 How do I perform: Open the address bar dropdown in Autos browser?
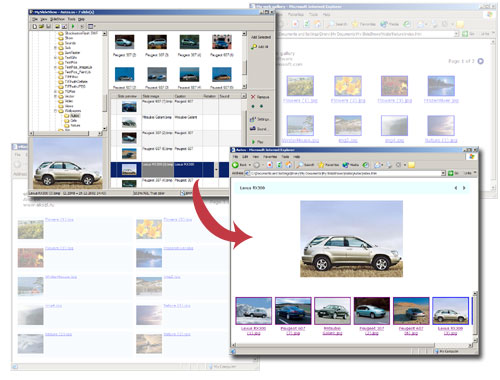[x=443, y=173]
